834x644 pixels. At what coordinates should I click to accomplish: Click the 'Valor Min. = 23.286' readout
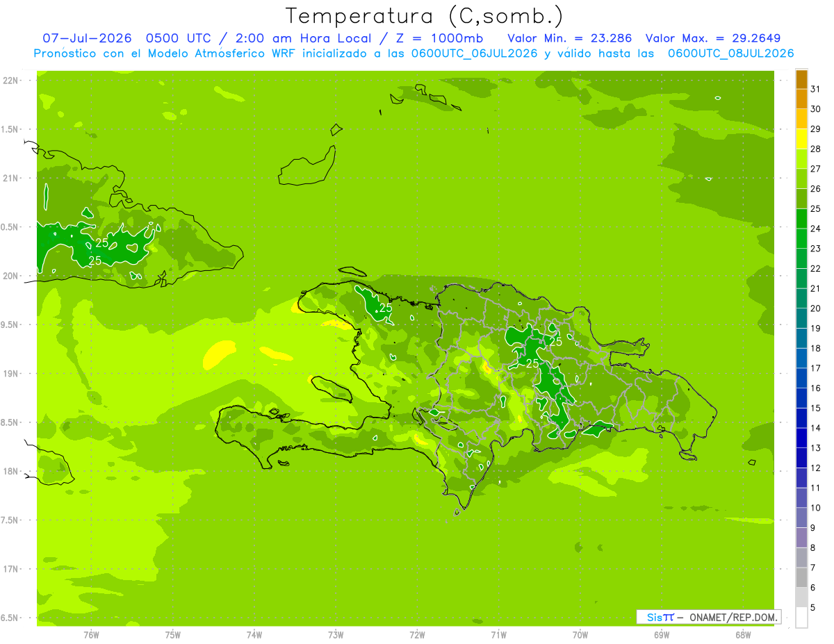click(570, 38)
